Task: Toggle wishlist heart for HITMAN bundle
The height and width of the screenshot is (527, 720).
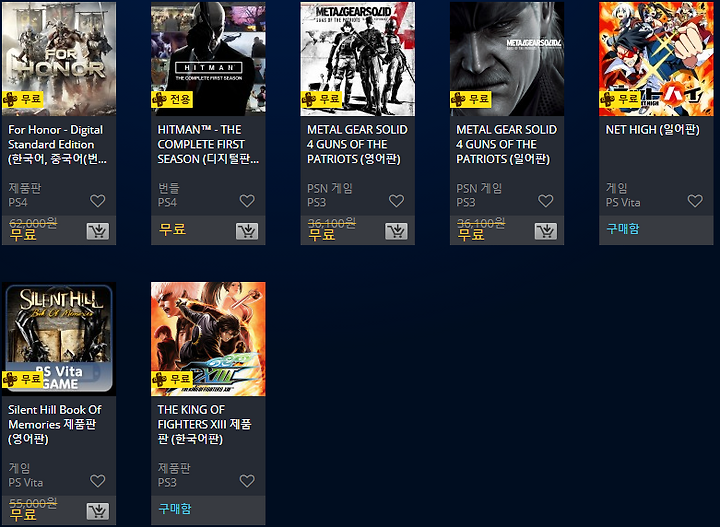Action: [x=247, y=201]
